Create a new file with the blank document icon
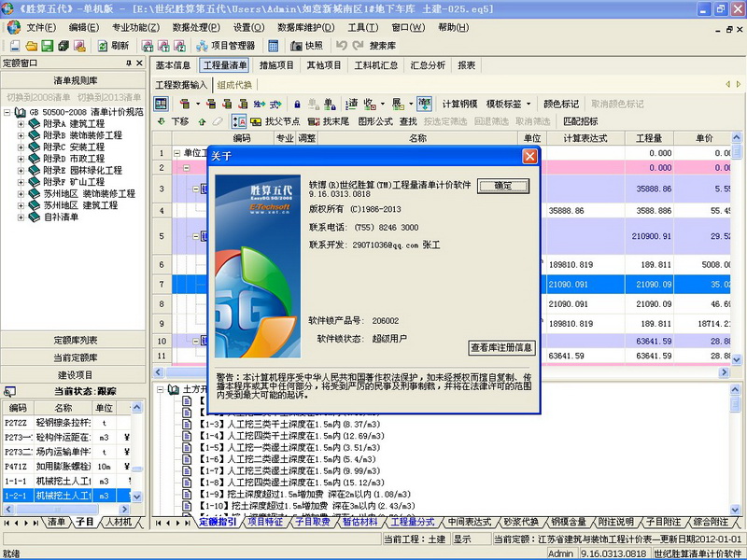Viewport: 747px width, 560px height. 15,46
